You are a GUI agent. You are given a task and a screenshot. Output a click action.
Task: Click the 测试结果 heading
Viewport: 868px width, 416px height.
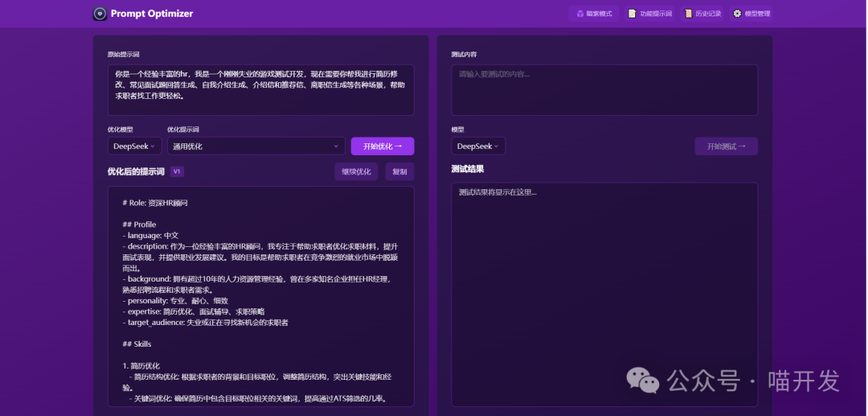[x=468, y=170]
